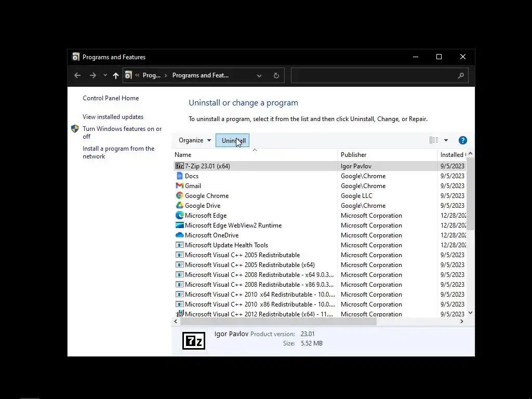
Task: Expand the address bar history dropdown
Action: pos(259,76)
